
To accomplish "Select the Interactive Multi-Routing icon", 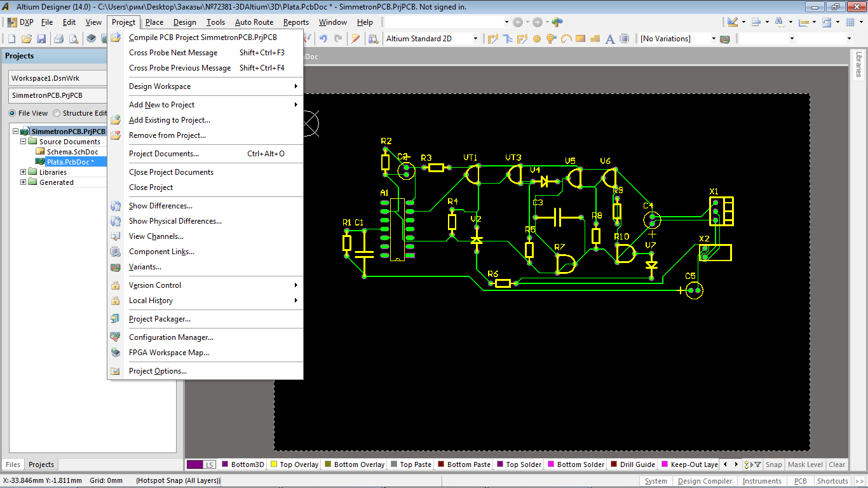I will pos(522,39).
